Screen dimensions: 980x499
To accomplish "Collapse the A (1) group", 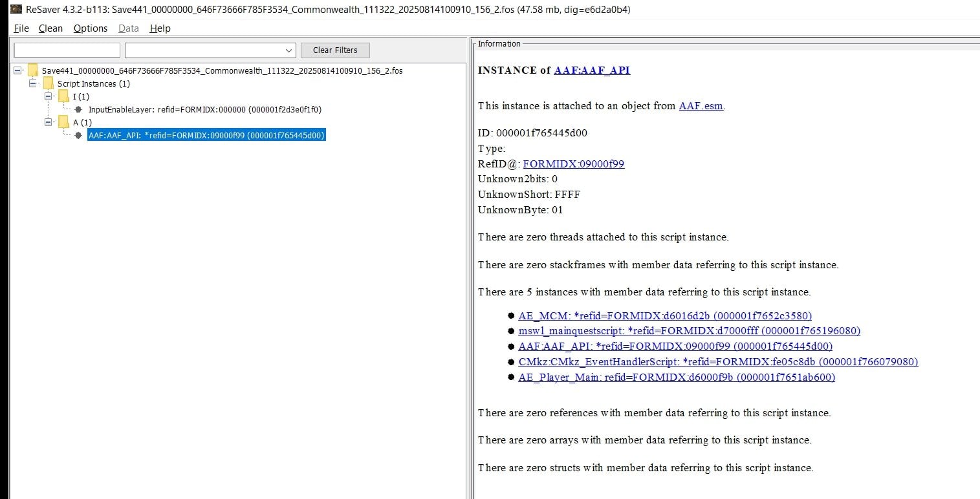I will pos(48,122).
